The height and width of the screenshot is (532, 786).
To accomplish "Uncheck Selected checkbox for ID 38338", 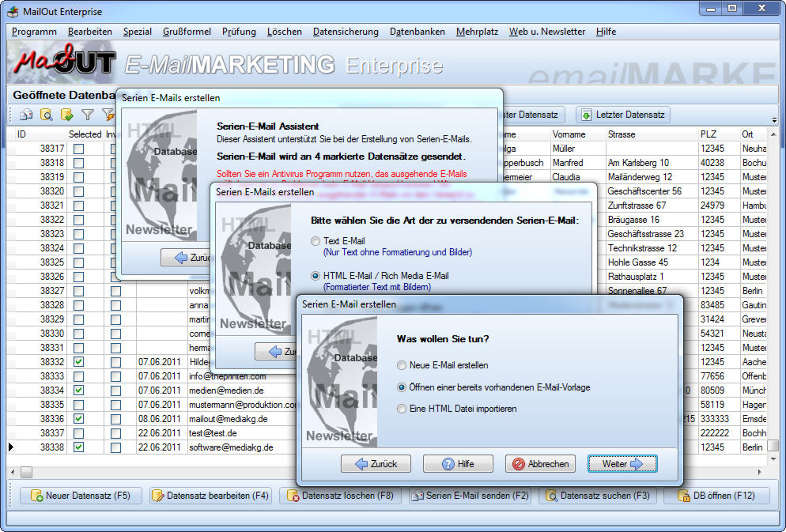I will coord(79,447).
